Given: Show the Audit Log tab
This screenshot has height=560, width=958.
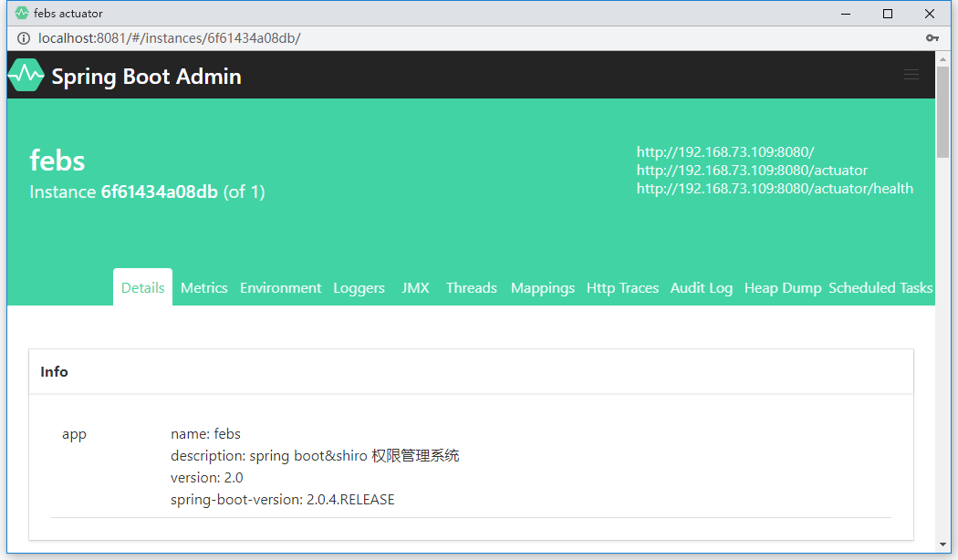Looking at the screenshot, I should point(702,288).
